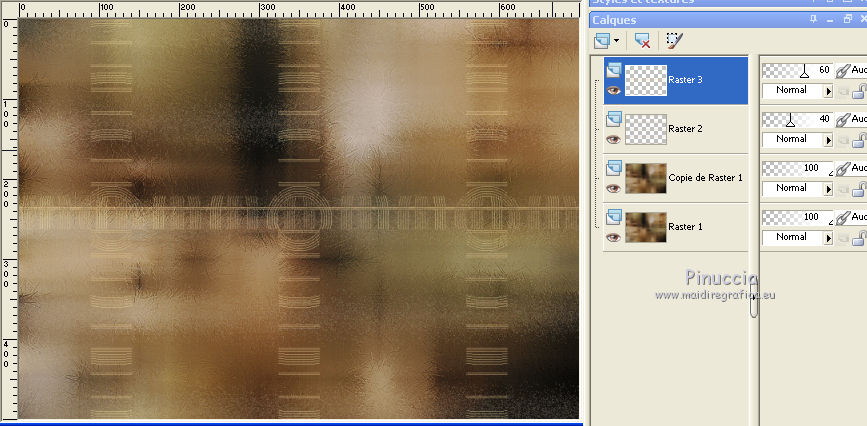Select the Raster 1 layer name
The image size is (867, 426).
pyautogui.click(x=685, y=227)
